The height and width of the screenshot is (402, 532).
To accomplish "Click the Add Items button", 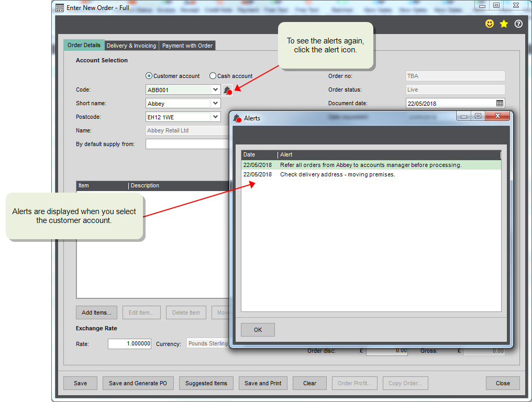I will tap(96, 312).
